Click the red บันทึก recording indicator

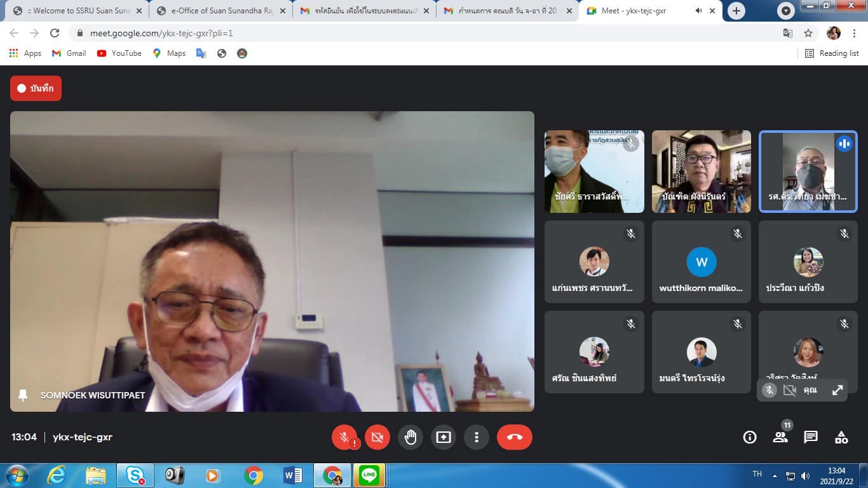click(36, 88)
